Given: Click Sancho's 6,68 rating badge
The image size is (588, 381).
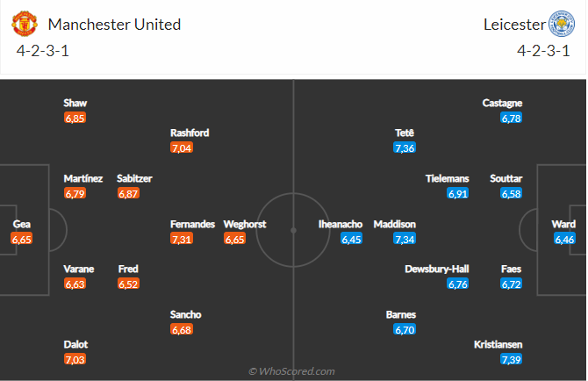Looking at the screenshot, I should click(x=182, y=329).
